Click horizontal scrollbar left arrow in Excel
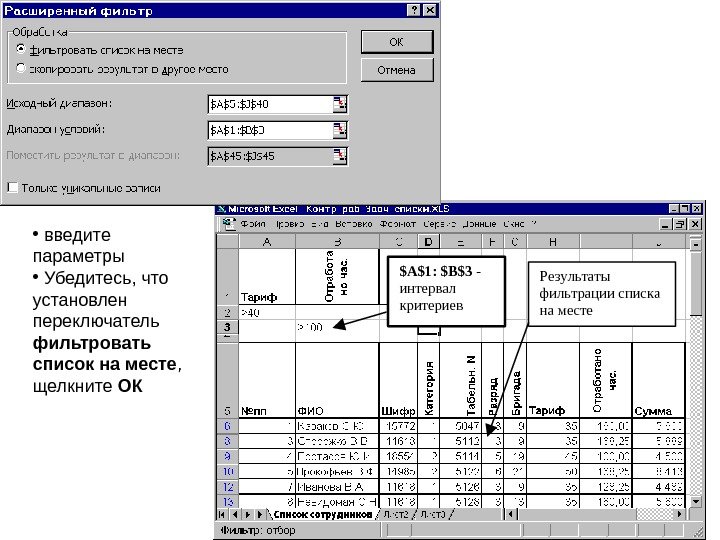Viewport: 720px width, 540px height. click(511, 514)
